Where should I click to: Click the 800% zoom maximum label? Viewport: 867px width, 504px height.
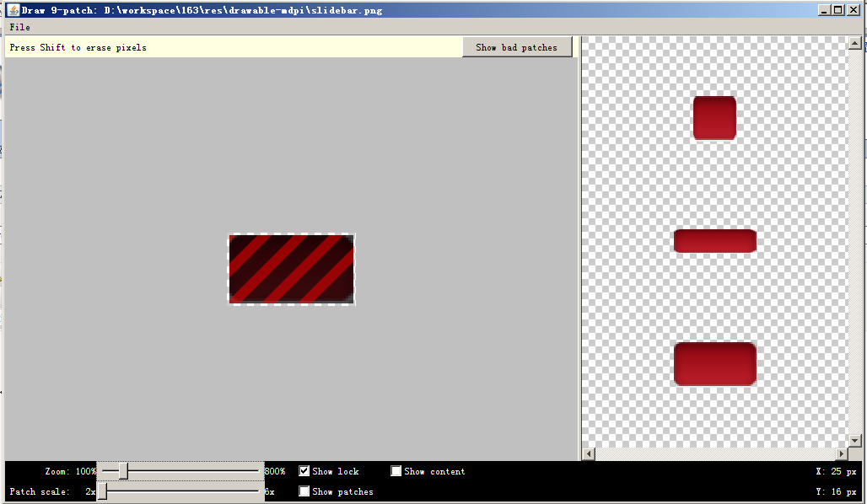(275, 471)
